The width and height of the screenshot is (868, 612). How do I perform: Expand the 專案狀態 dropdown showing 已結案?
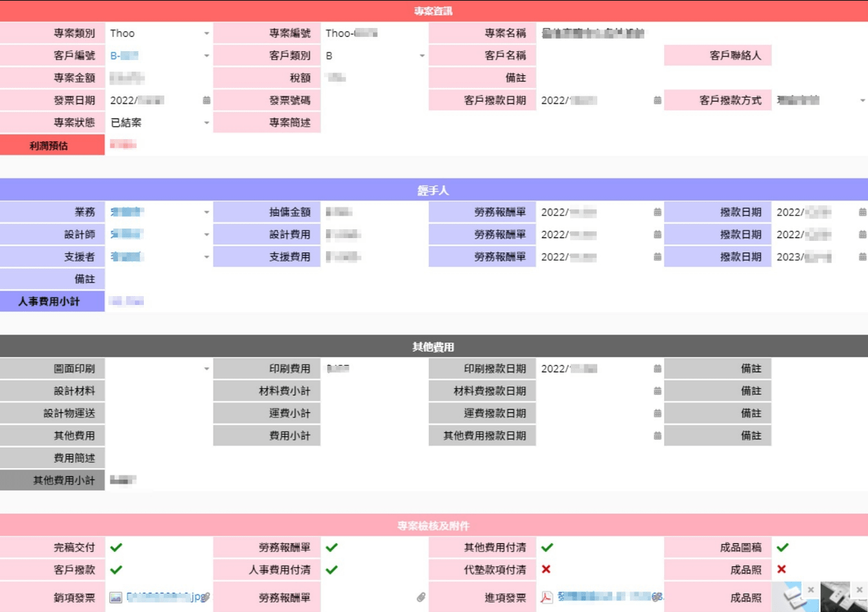pyautogui.click(x=207, y=123)
